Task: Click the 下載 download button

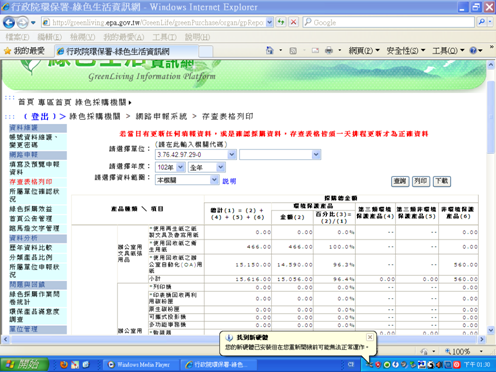Action: [x=442, y=181]
